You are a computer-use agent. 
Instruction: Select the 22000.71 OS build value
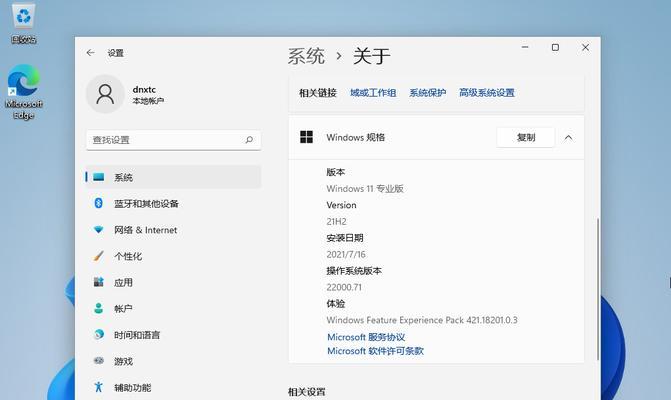coord(344,287)
